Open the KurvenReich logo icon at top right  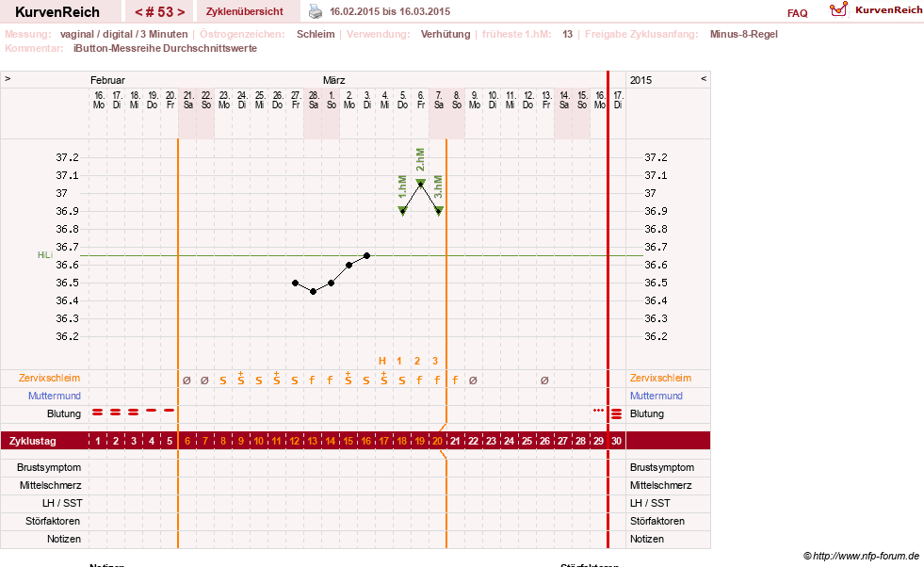838,9
